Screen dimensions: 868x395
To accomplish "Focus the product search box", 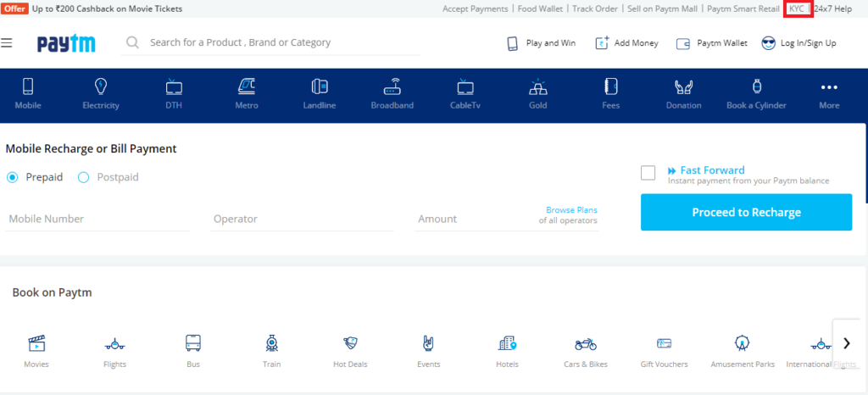I will point(270,42).
